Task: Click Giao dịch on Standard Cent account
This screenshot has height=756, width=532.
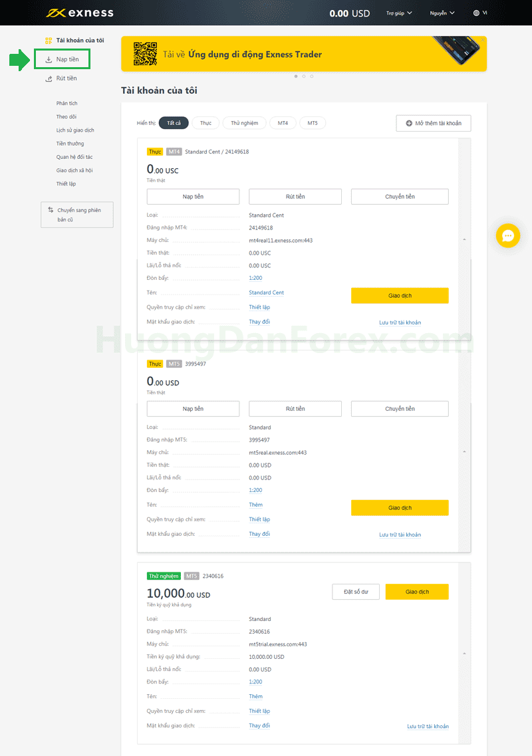Action: (x=400, y=296)
